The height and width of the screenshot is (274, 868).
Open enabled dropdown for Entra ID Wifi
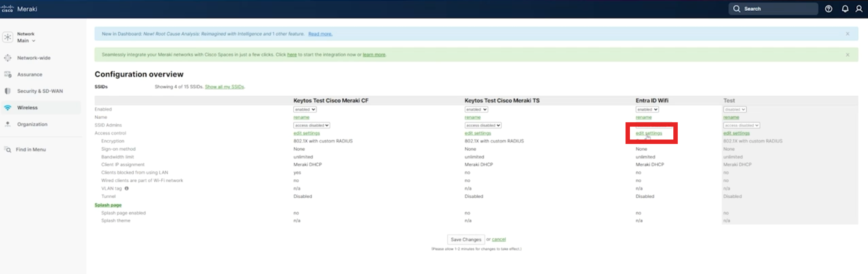647,109
